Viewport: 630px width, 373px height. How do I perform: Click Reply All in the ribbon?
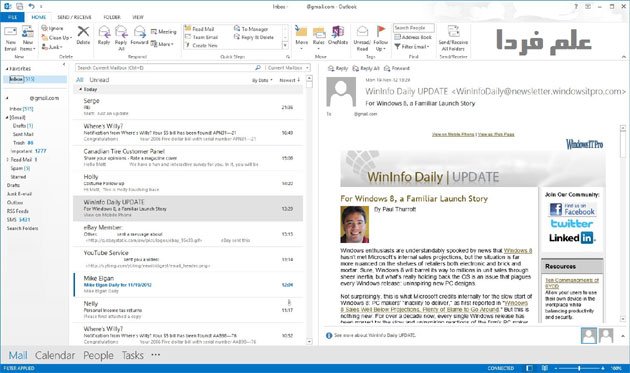121,37
